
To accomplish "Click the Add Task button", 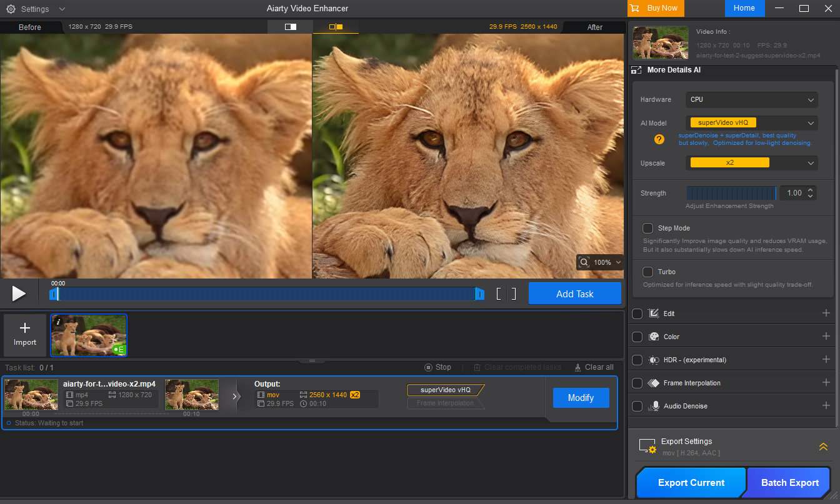I will [x=574, y=294].
